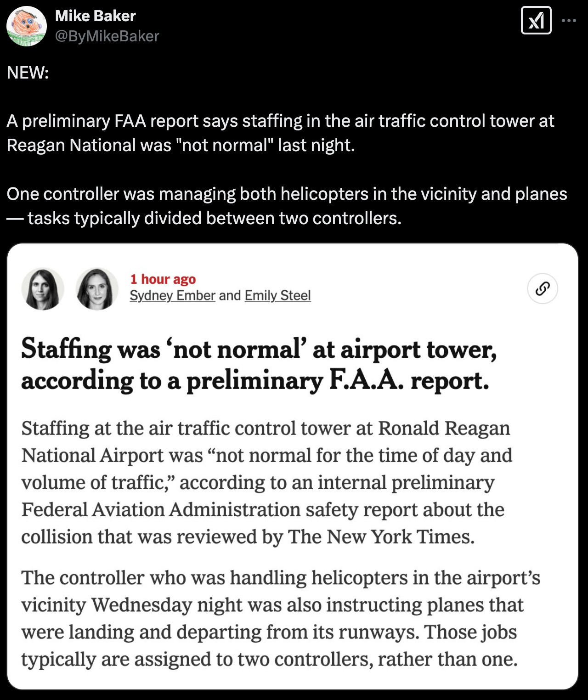Click the @ByMikeBaker handle
Viewport: 588px width, 700px height.
click(x=107, y=36)
